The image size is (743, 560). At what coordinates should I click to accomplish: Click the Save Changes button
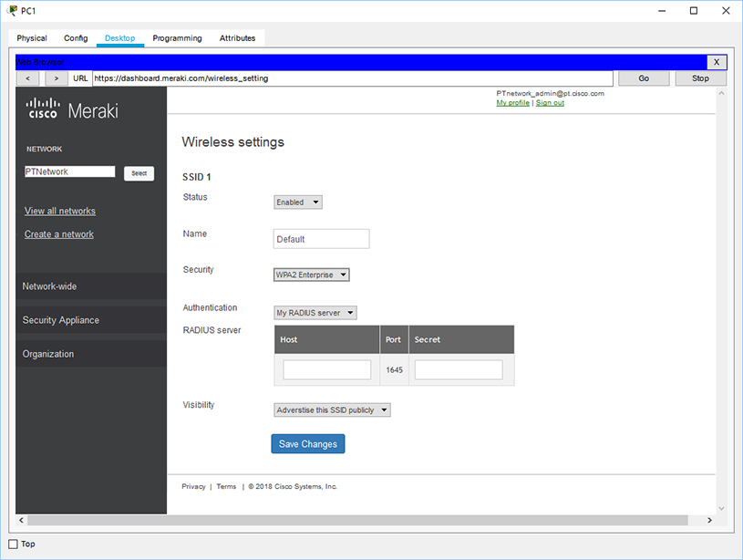click(308, 444)
